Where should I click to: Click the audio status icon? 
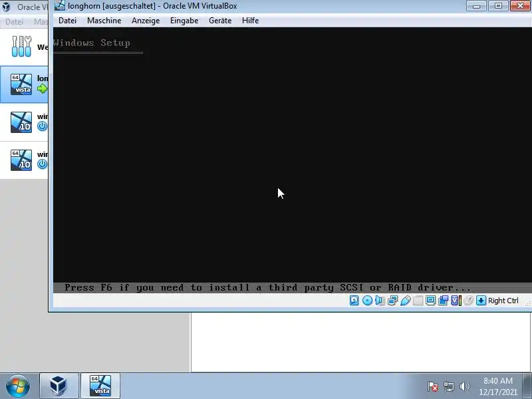(x=380, y=301)
